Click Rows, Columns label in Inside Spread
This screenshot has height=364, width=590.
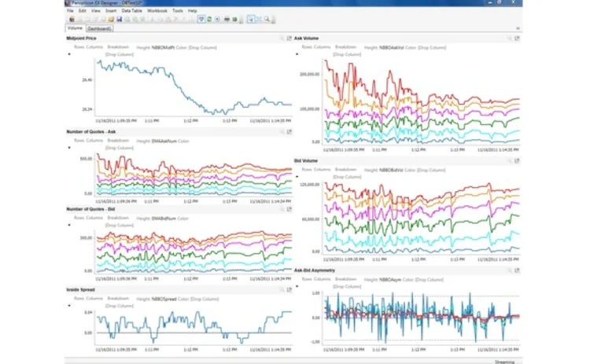tap(88, 299)
